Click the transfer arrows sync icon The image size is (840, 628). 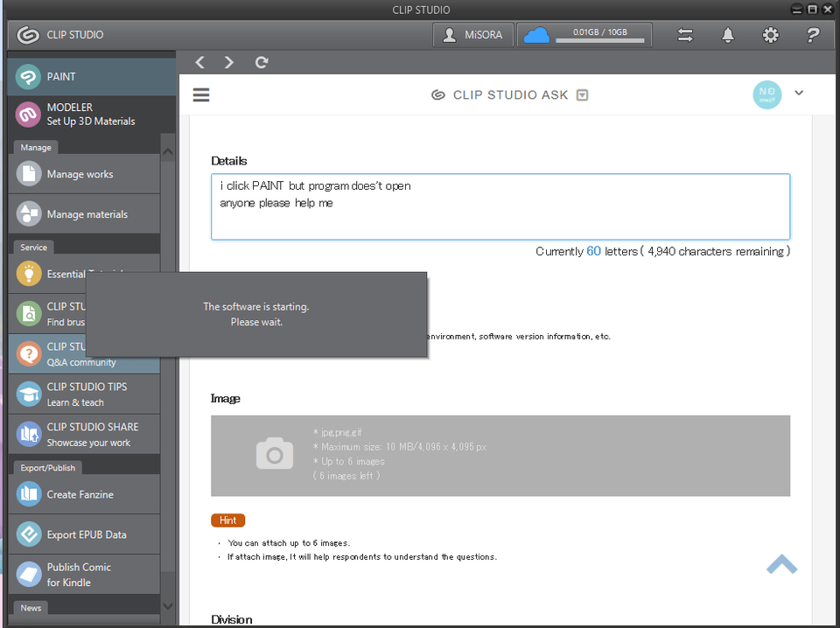coord(685,35)
